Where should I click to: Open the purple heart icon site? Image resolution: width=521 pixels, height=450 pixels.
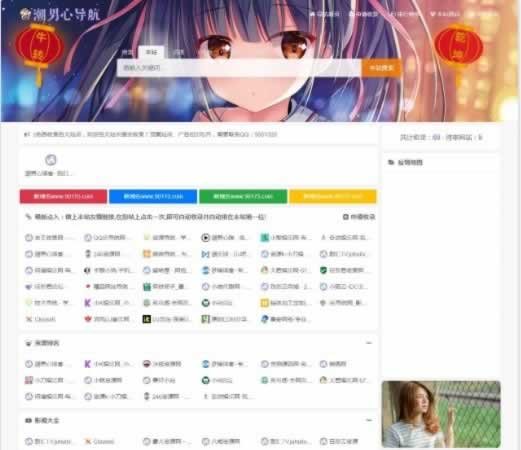(47, 286)
